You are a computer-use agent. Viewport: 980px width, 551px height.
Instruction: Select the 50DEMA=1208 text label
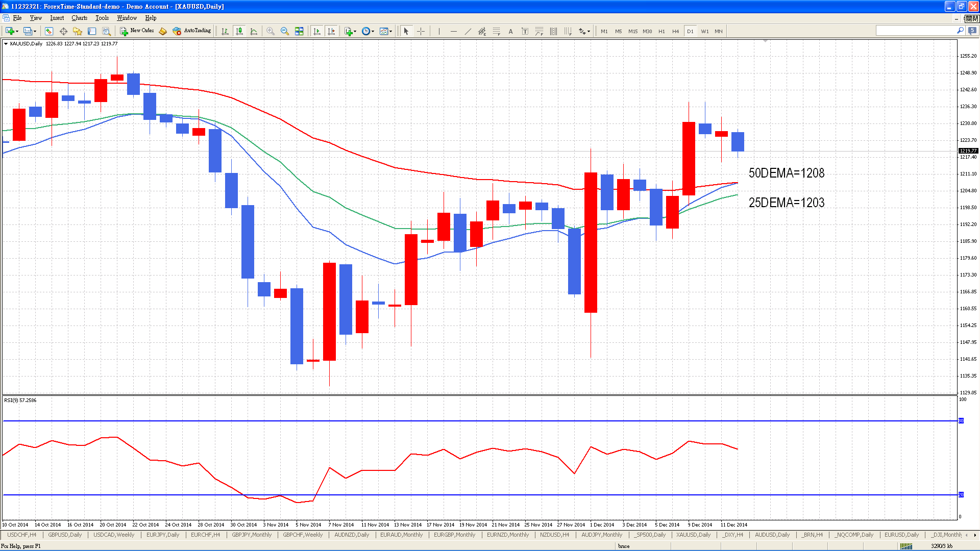click(x=787, y=173)
